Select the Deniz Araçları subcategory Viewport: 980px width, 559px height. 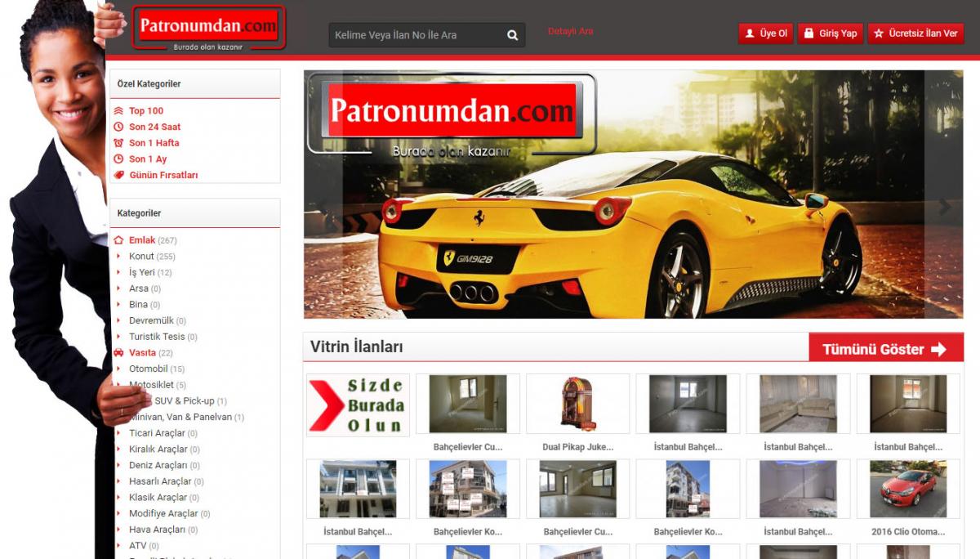pos(160,465)
